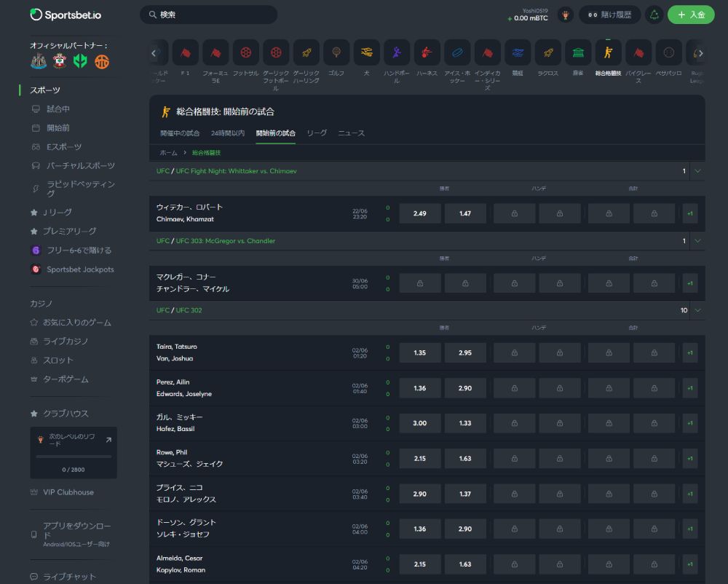Bet on Taira, Tatsuro at odds 1.35

coord(420,353)
